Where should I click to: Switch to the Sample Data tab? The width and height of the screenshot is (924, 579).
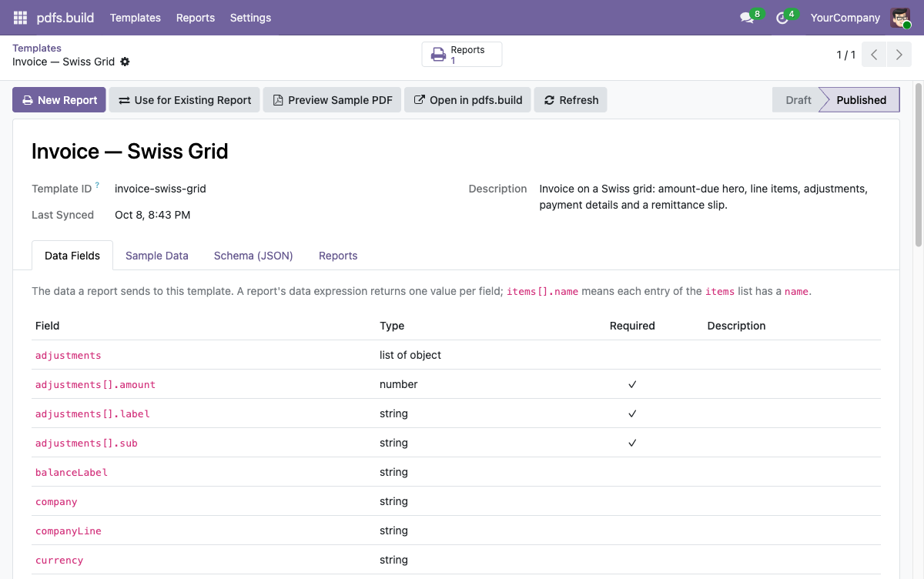pos(157,256)
